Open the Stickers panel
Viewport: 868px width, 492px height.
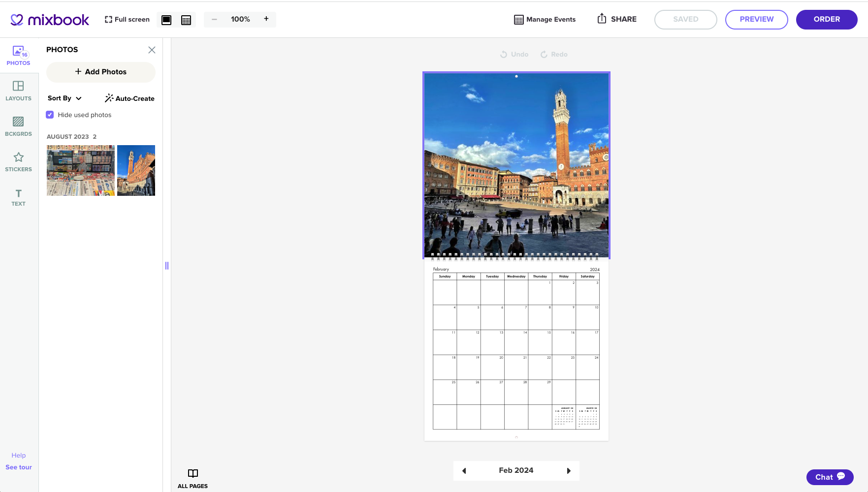(18, 162)
